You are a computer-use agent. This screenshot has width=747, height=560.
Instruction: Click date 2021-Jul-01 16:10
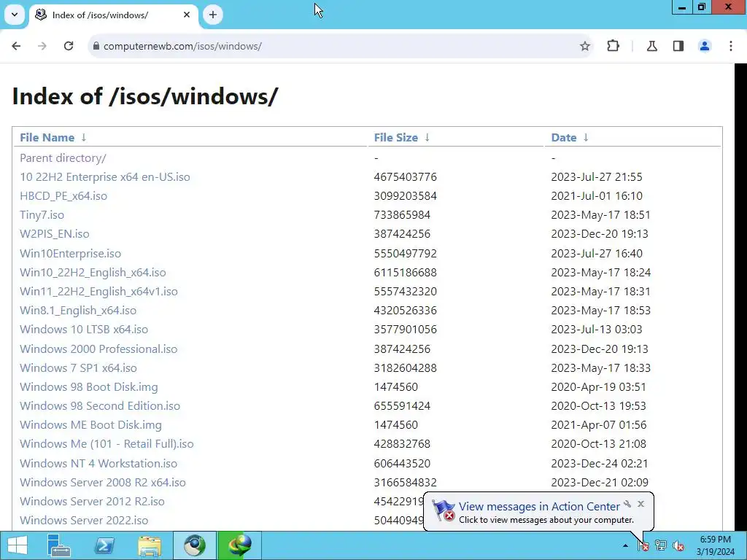597,195
